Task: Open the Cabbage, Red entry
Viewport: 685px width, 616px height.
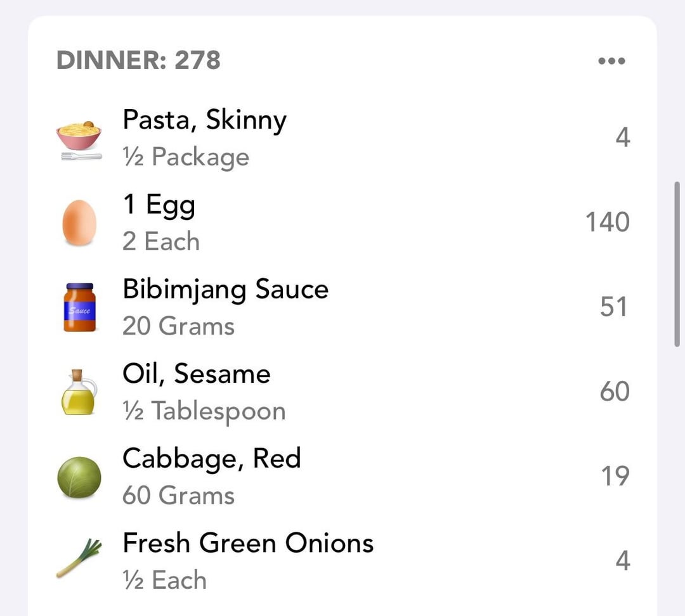Action: point(342,477)
